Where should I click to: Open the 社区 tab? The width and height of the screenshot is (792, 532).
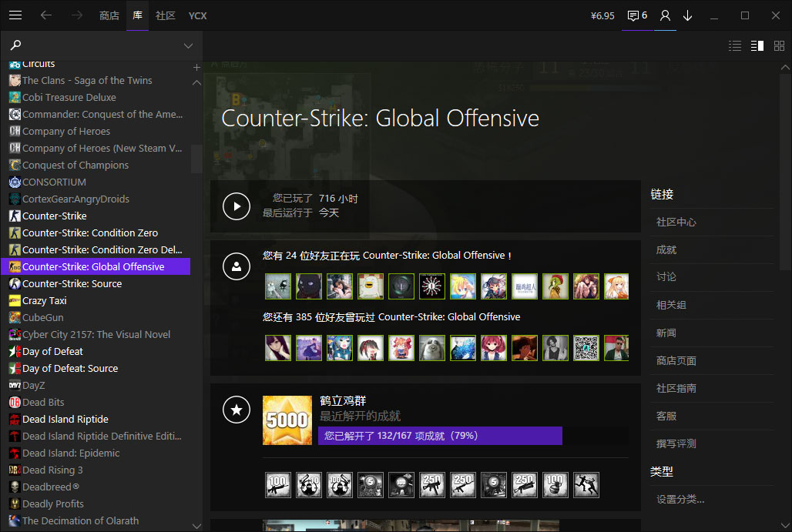point(165,15)
